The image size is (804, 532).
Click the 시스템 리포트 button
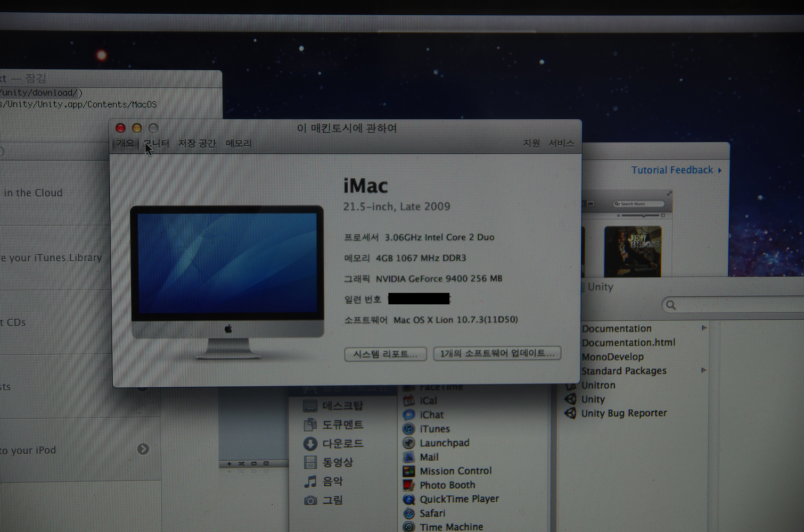[x=385, y=354]
